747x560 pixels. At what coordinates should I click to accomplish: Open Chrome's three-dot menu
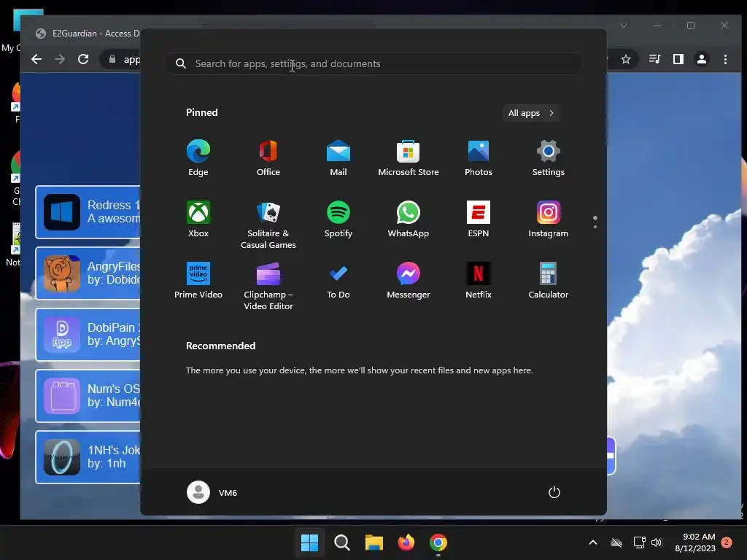[725, 59]
